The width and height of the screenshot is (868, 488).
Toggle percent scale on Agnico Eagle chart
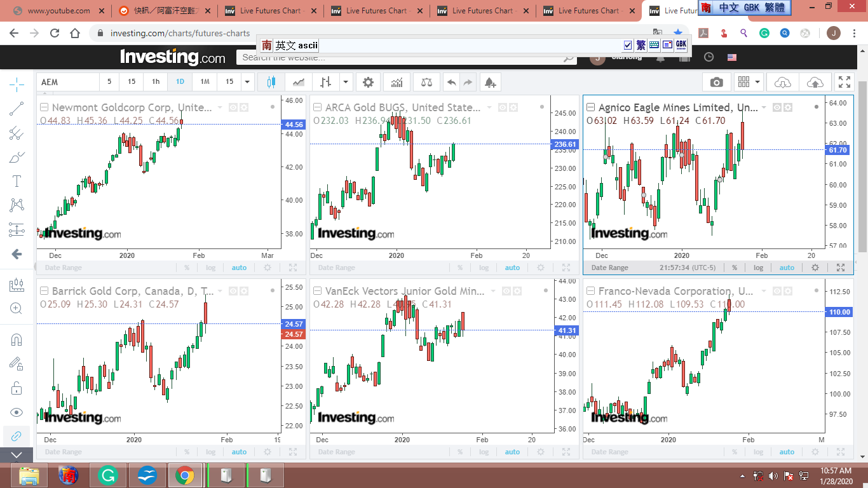(x=734, y=268)
